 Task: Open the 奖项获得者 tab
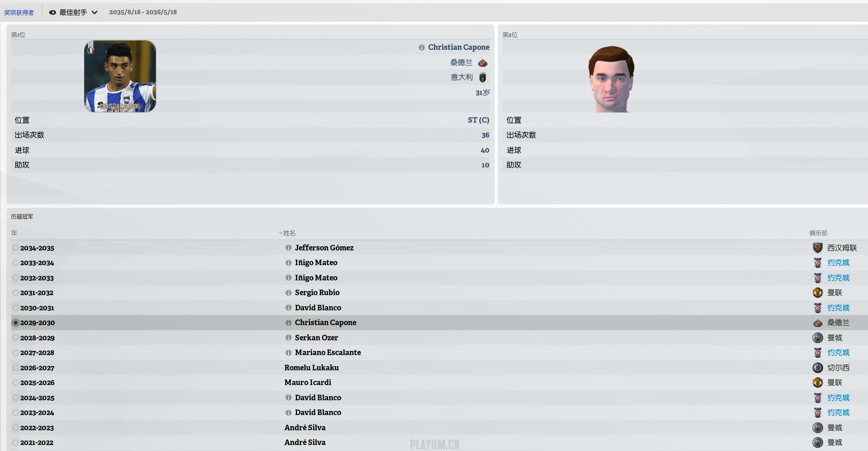pyautogui.click(x=19, y=12)
